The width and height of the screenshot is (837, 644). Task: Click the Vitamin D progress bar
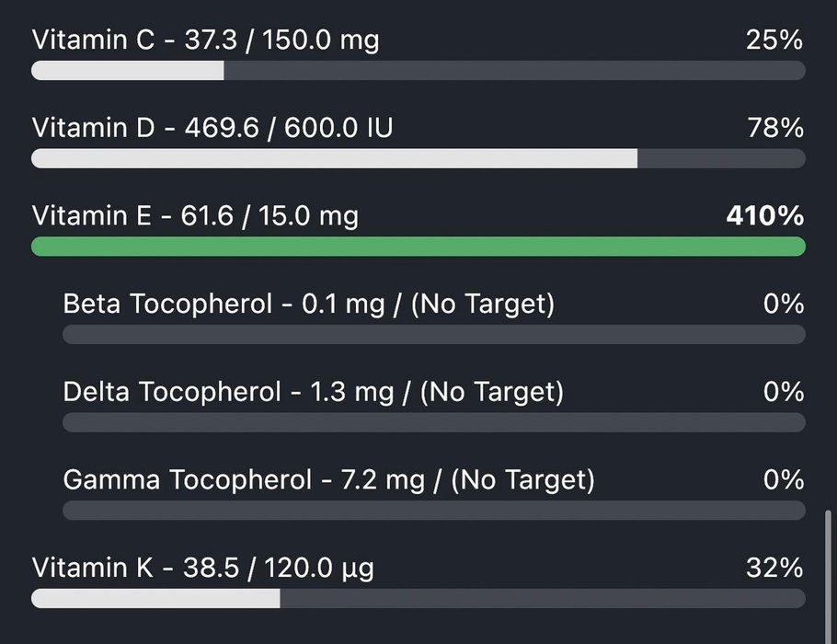(418, 159)
